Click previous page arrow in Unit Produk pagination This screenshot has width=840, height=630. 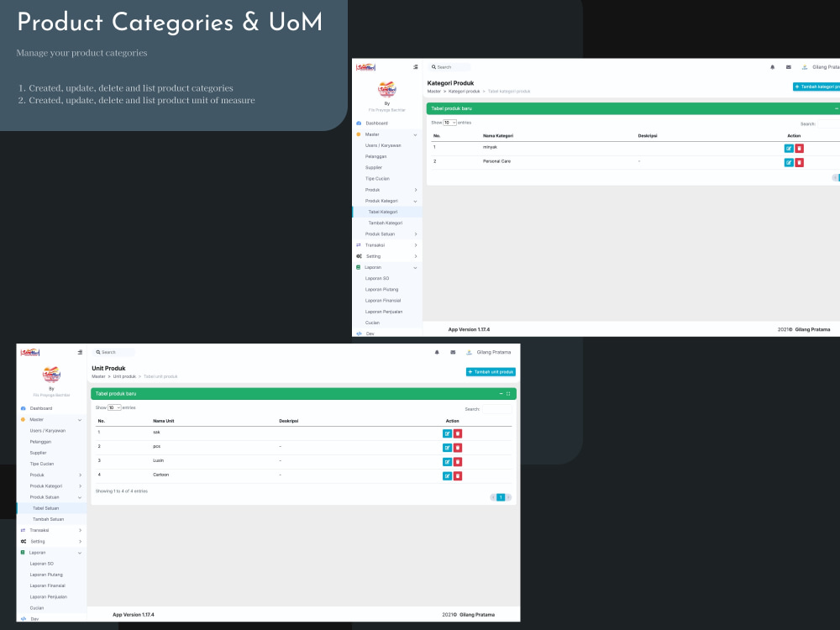(493, 497)
